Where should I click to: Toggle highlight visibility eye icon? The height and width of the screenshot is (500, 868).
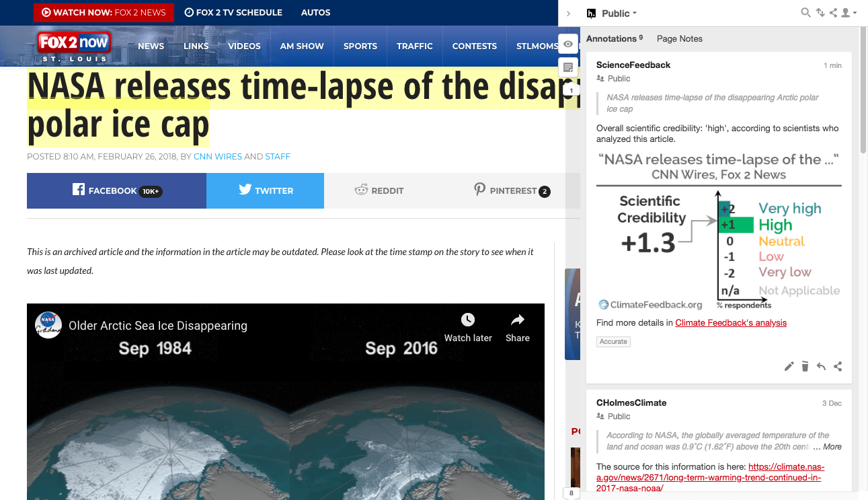coord(568,44)
